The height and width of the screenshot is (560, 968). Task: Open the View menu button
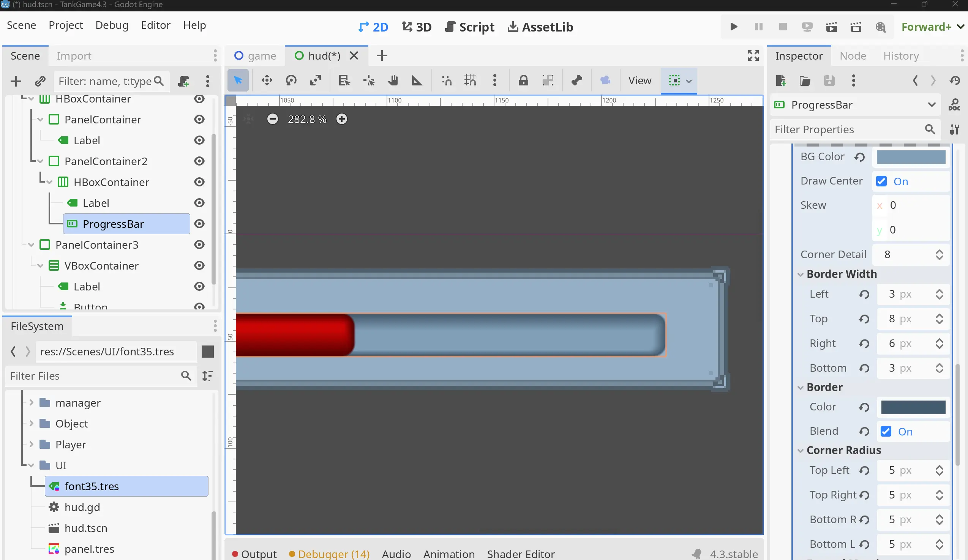640,80
